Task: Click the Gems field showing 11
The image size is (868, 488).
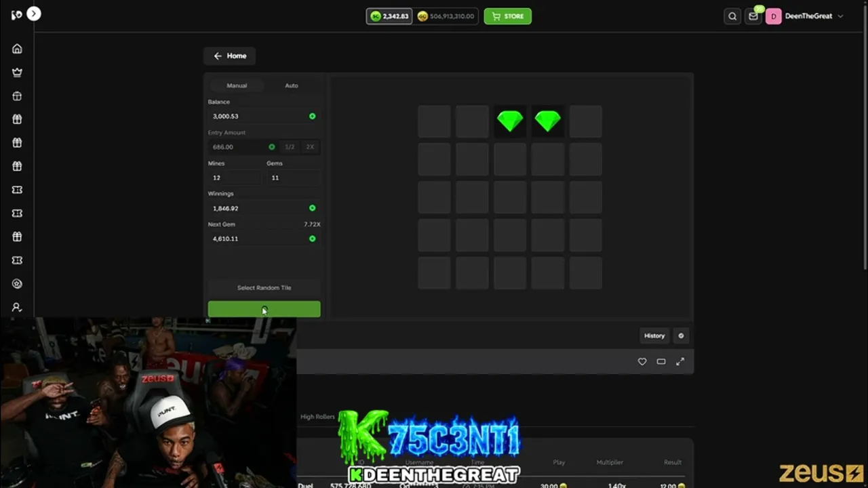Action: (x=293, y=178)
